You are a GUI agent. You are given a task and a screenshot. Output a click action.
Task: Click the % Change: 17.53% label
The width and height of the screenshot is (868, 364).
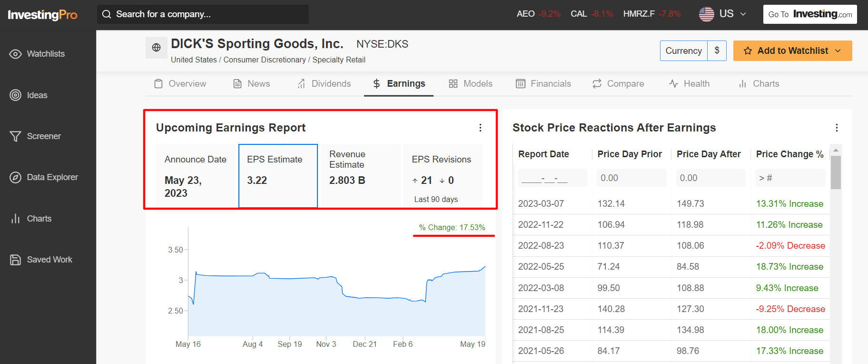point(452,228)
